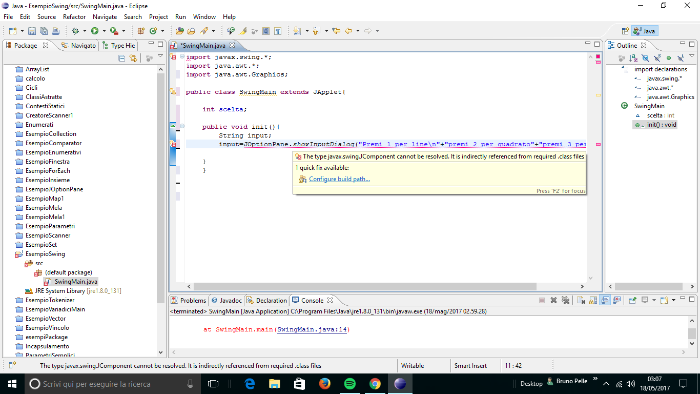Open the Package Explorer view menu triangle
Viewport: 700px width, 394px height.
pos(161,57)
